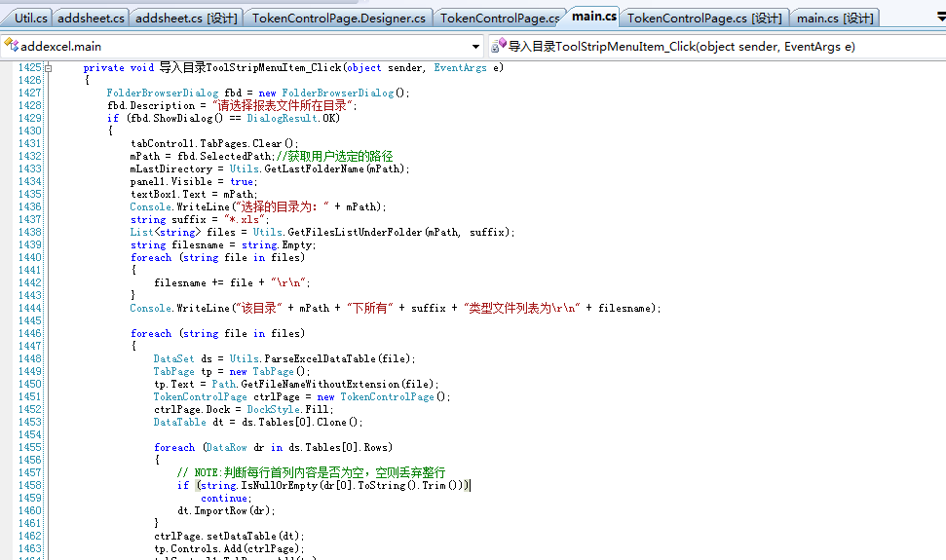
Task: Click line number 1436
Action: coord(29,206)
